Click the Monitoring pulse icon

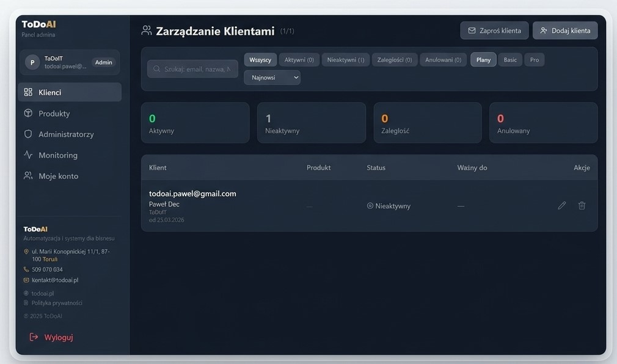click(x=28, y=155)
